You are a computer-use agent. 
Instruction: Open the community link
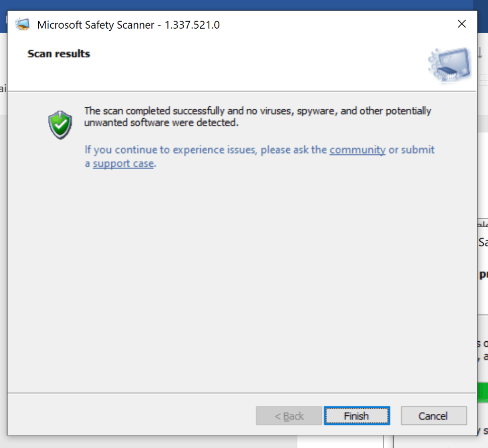357,150
